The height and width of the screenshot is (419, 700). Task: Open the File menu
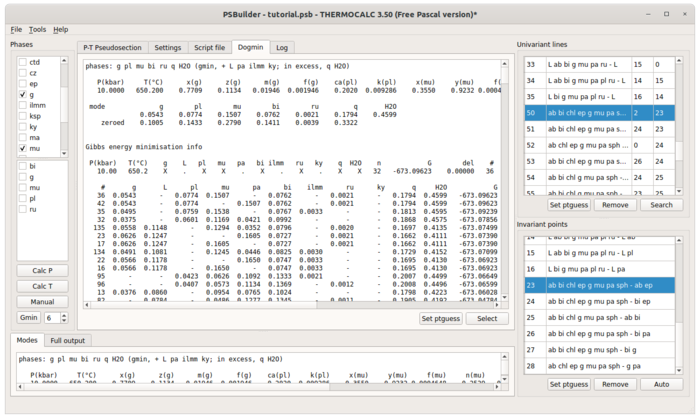pyautogui.click(x=16, y=29)
